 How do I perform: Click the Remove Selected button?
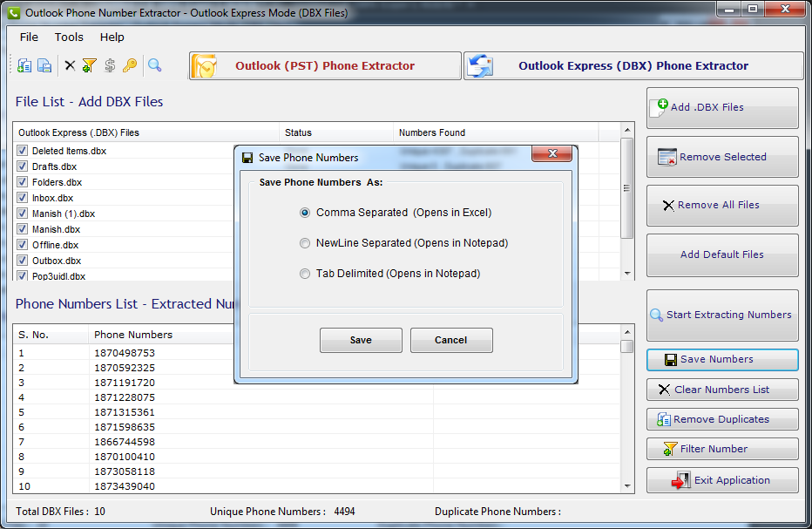click(722, 157)
